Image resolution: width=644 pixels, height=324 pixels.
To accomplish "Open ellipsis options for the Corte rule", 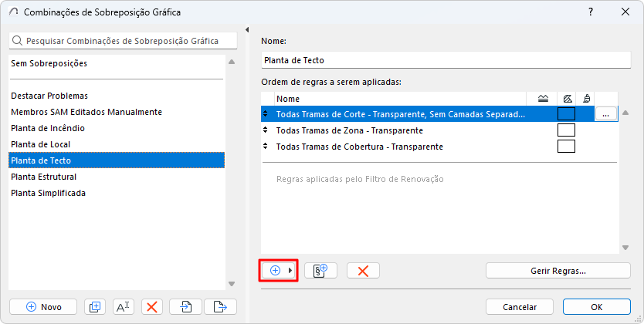I will click(x=605, y=114).
